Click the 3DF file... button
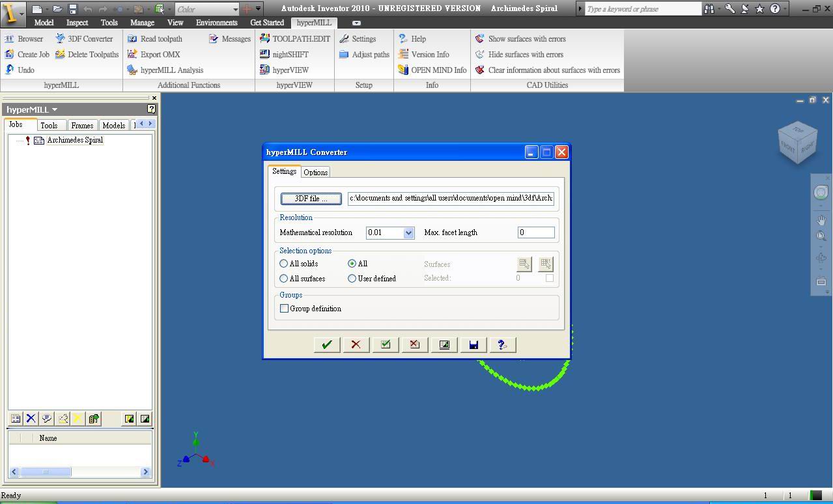 (x=311, y=199)
